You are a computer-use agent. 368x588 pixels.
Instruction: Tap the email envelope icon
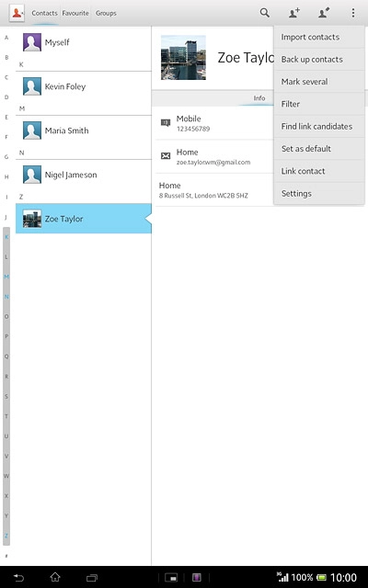click(x=166, y=156)
